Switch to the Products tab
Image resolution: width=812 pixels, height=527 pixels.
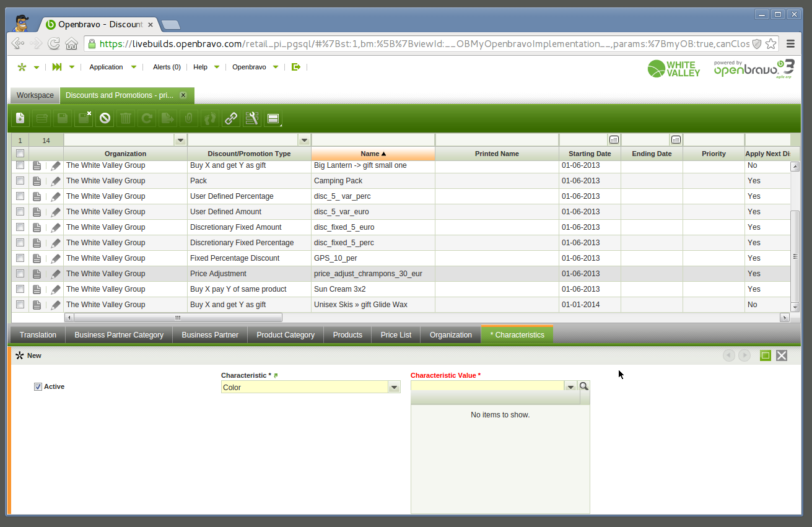pos(347,335)
